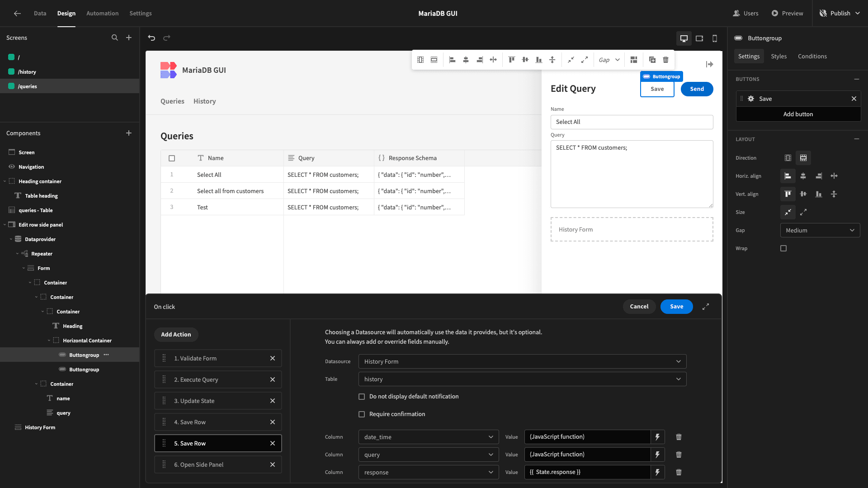
Task: Set layout direction to row in settings panel
Action: pos(803,158)
